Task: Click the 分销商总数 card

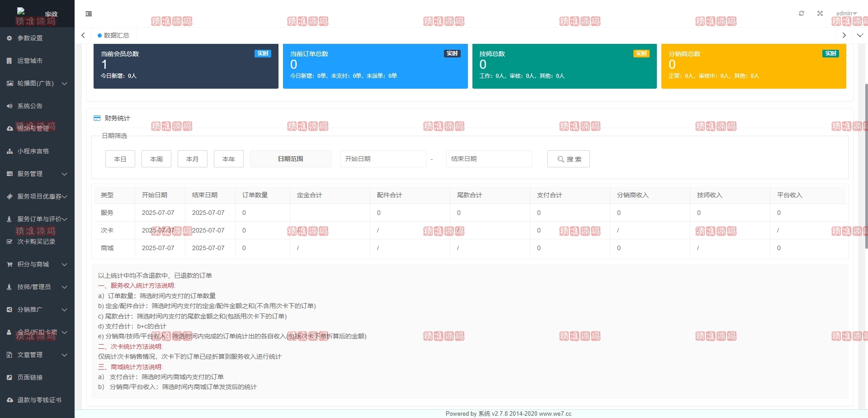Action: [754, 66]
